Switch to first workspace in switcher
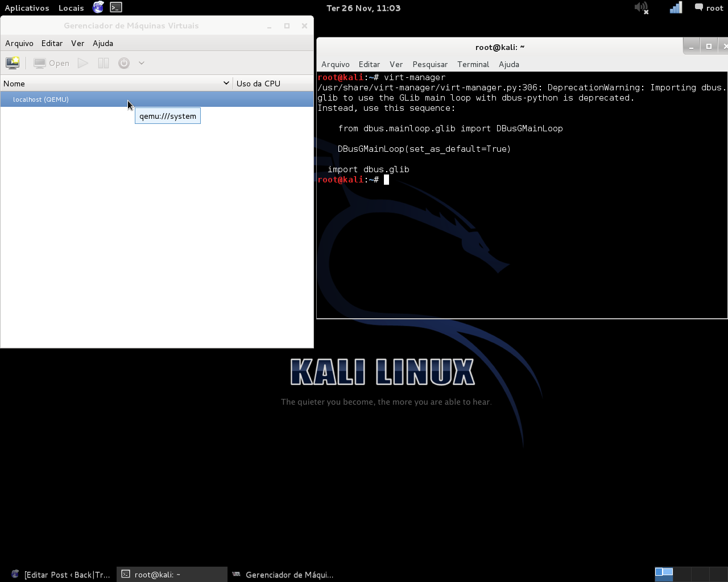Image resolution: width=728 pixels, height=582 pixels. [x=664, y=574]
